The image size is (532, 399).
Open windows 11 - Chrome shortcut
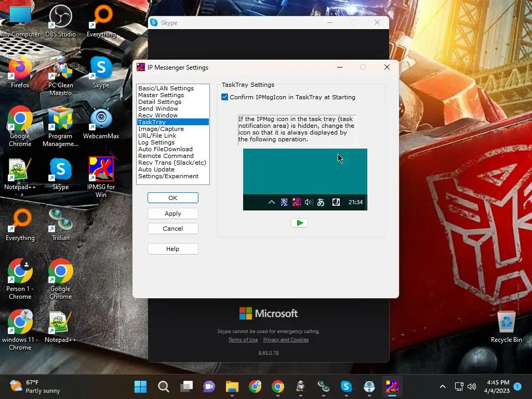click(20, 330)
